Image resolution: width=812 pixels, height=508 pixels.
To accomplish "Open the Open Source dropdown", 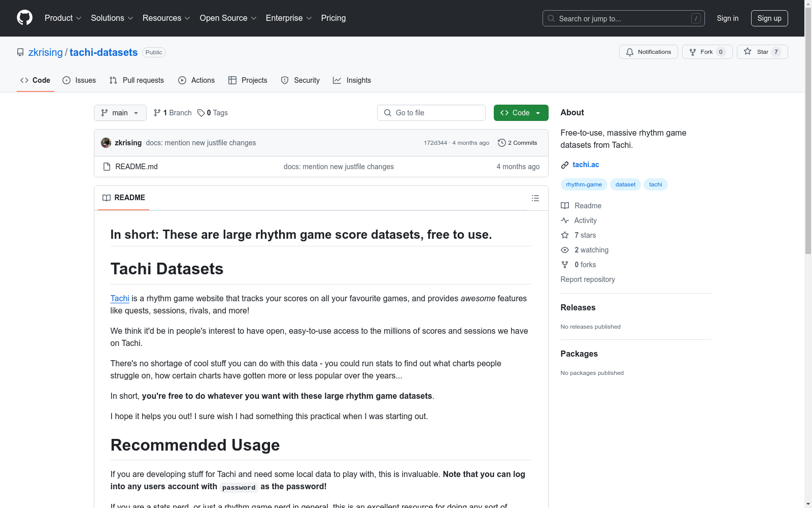I will (228, 18).
